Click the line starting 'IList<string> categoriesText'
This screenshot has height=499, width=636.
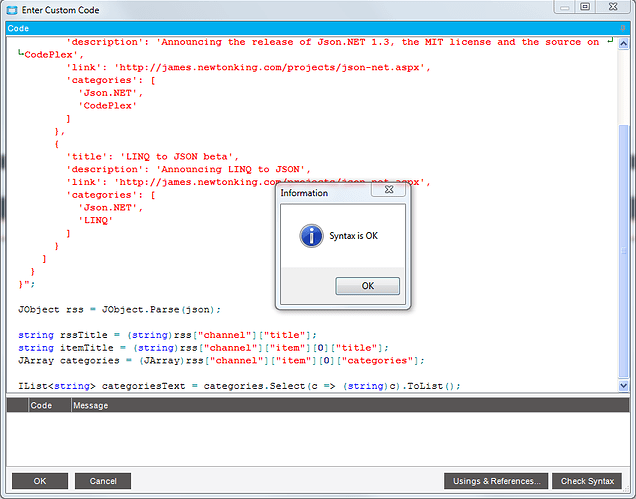239,386
